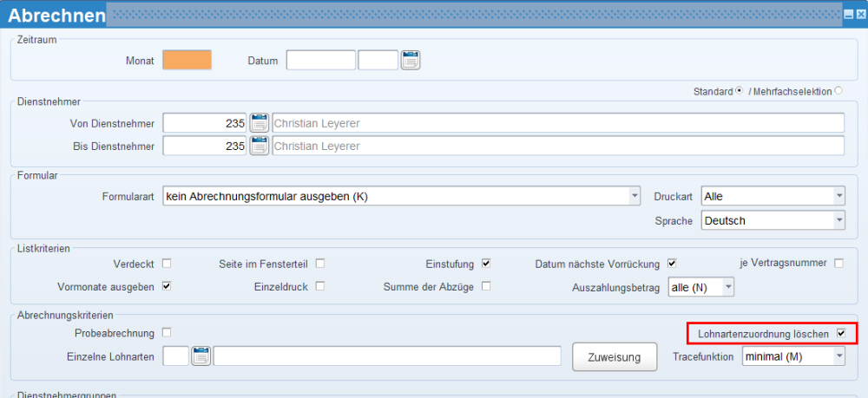
Task: Click the first Datum input field
Action: pos(321,60)
